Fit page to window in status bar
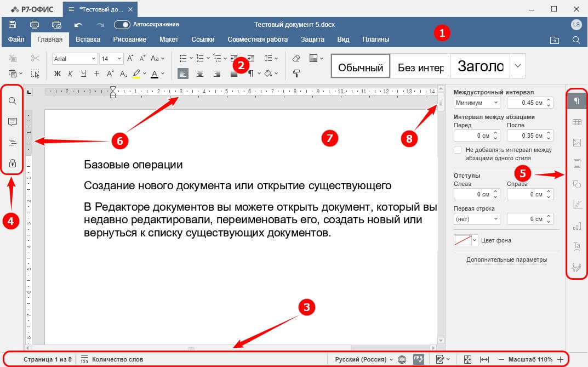This screenshot has height=367, width=588. point(467,359)
